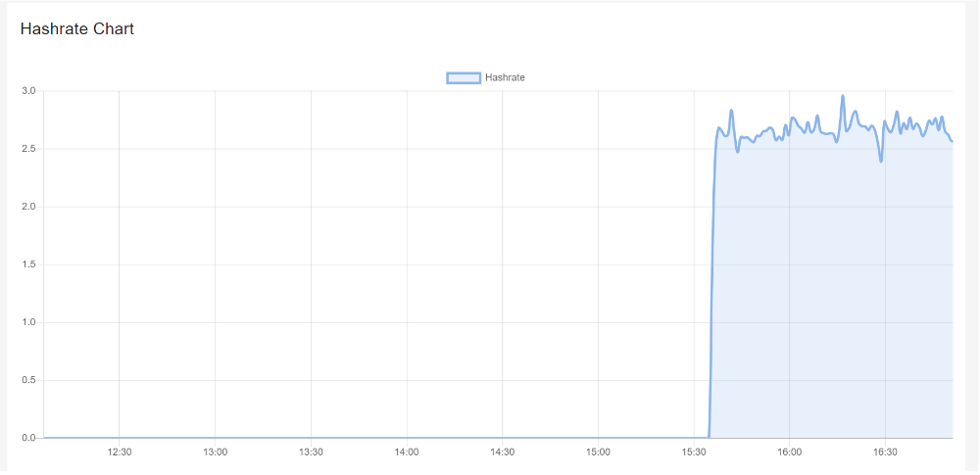Click the 15:00 time axis label

[x=598, y=451]
